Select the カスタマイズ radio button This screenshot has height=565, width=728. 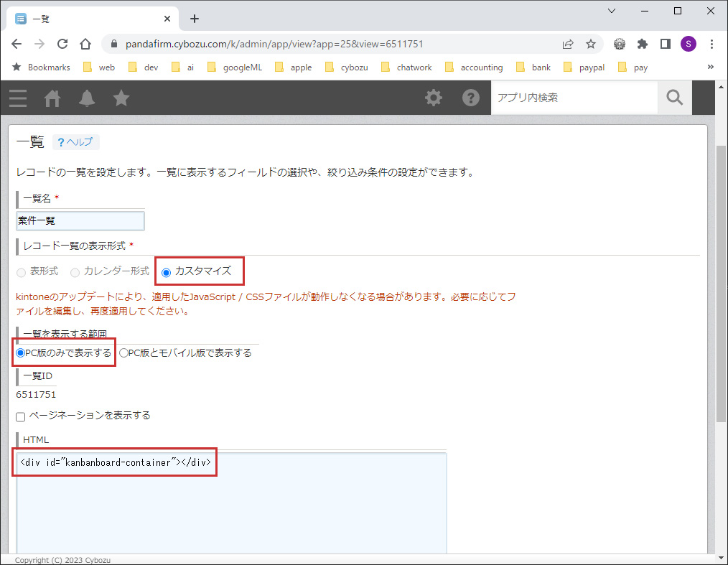[167, 272]
